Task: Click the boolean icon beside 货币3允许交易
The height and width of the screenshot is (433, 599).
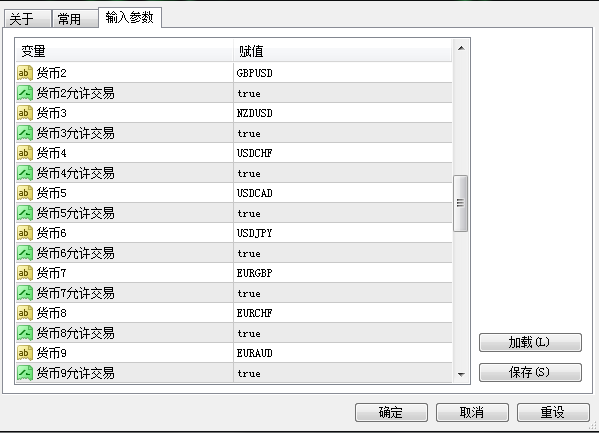Action: pos(24,133)
